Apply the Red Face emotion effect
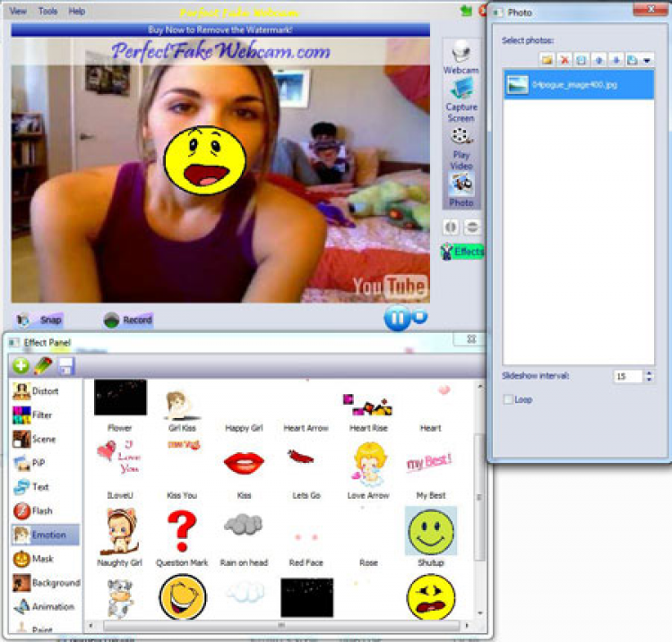The height and width of the screenshot is (642, 672). point(306,548)
